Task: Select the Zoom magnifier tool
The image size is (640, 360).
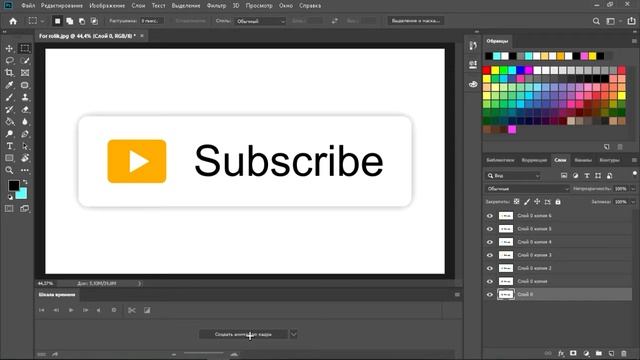Action: pos(9,170)
